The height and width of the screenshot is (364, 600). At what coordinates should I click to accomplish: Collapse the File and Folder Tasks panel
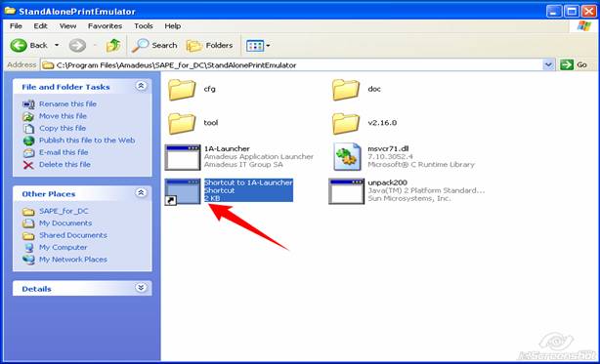point(141,86)
